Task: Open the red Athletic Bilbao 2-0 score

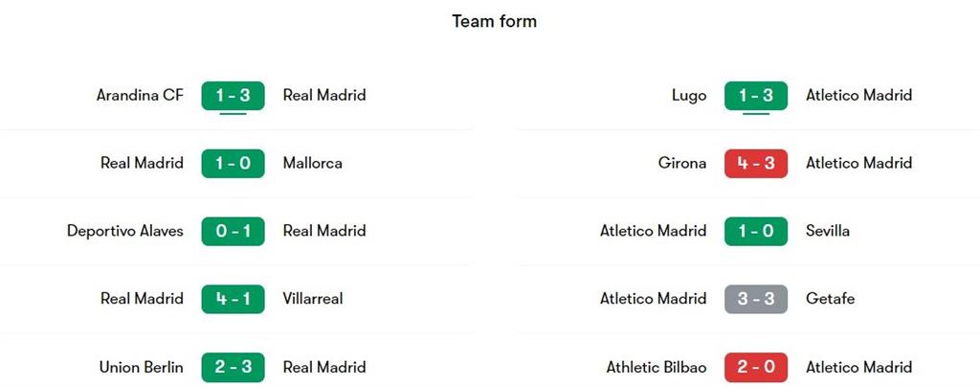Action: [756, 367]
